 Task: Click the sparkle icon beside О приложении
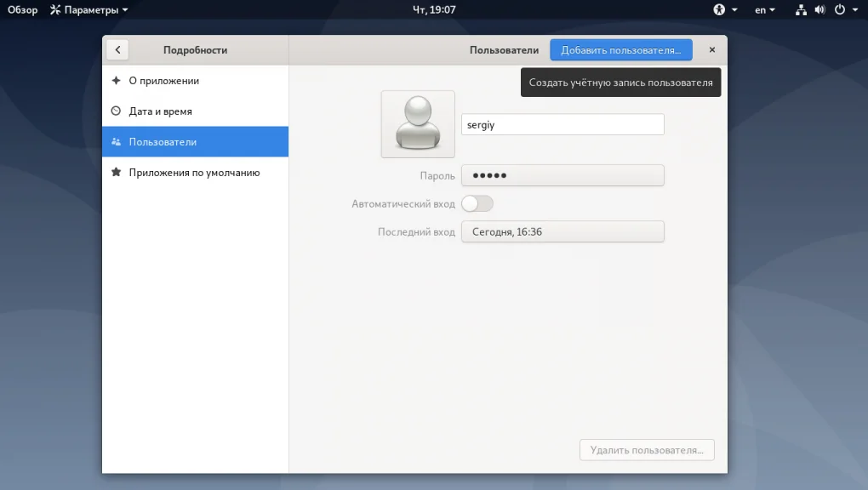tap(116, 80)
